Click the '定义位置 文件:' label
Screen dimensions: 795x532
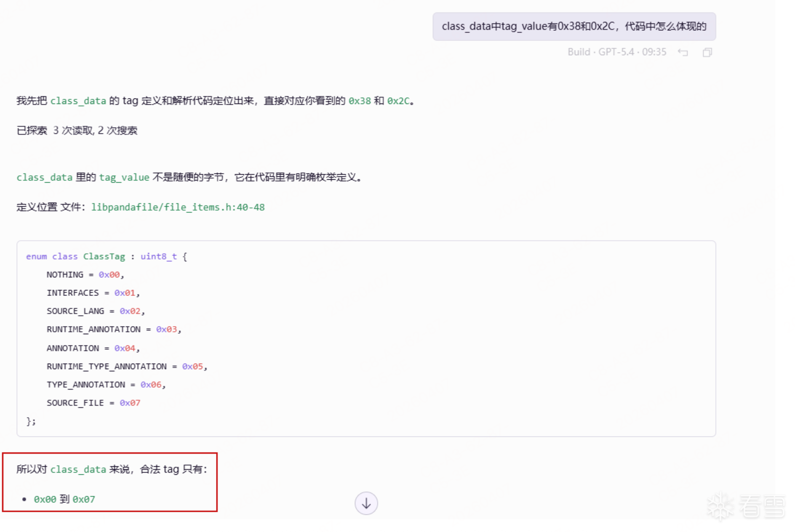(51, 207)
